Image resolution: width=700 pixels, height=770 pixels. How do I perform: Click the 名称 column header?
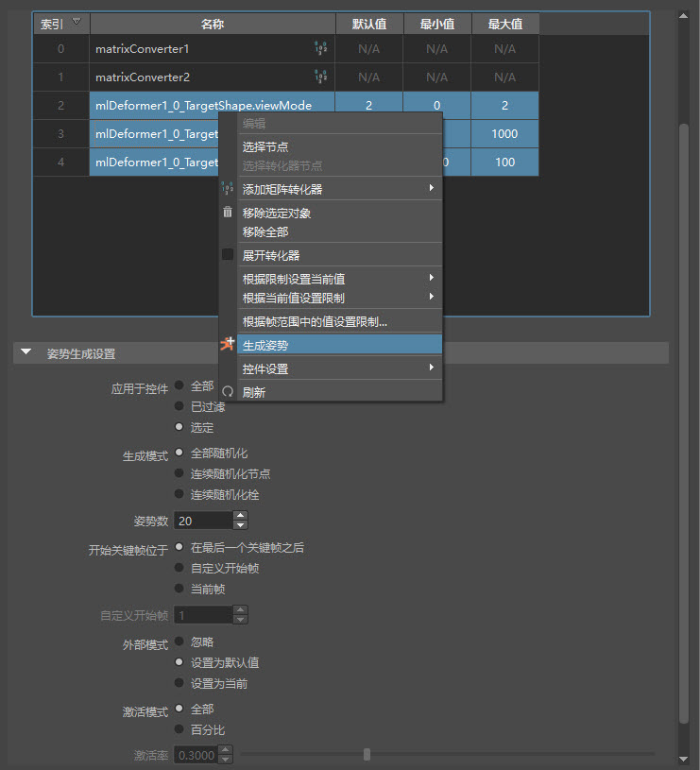tap(213, 24)
